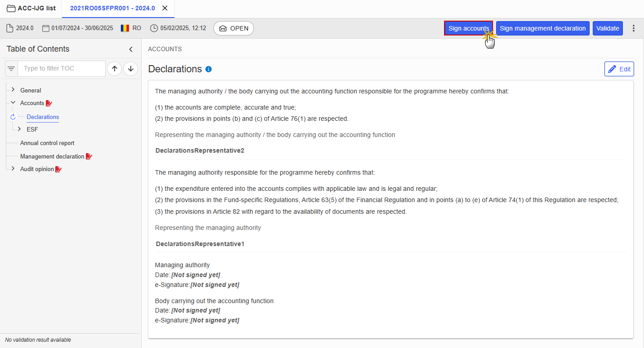This screenshot has height=348, width=644.
Task: Click the three-dot more options menu
Action: click(634, 28)
